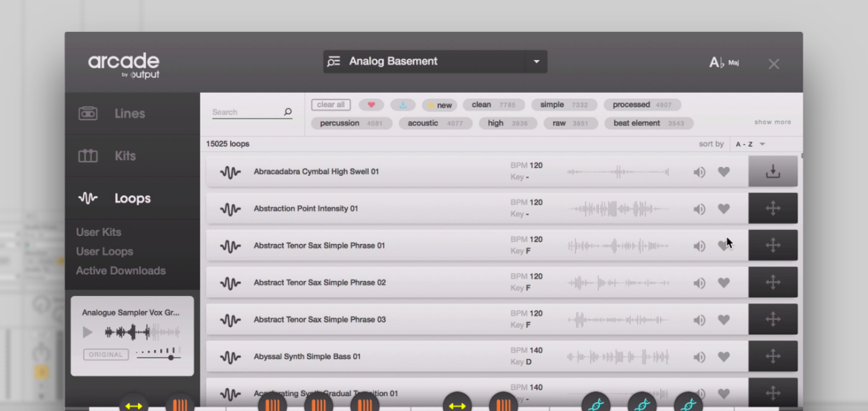The image size is (868, 411).
Task: Favorite Abstract Tenor Sax Simple Phrase 02
Action: [723, 283]
